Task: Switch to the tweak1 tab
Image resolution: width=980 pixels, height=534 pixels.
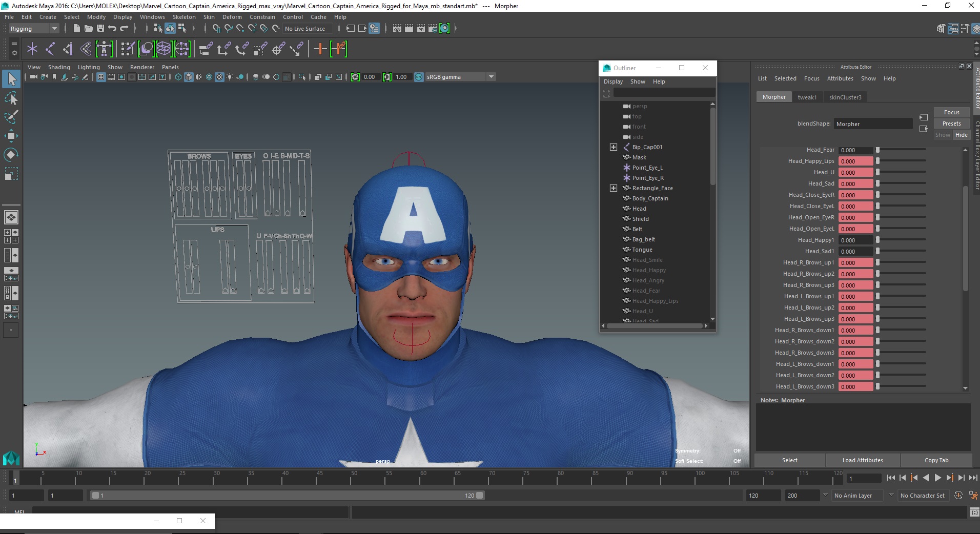Action: (807, 97)
